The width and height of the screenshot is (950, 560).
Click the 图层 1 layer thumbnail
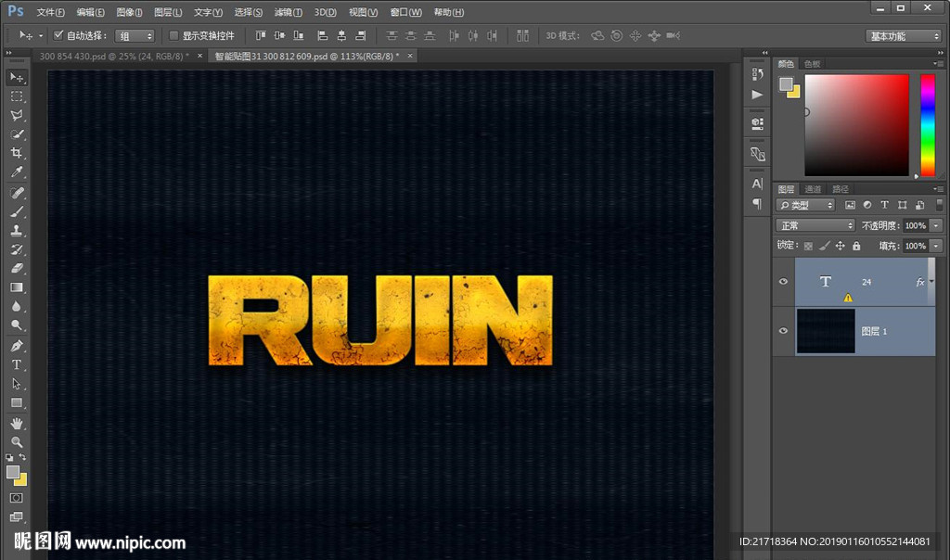pyautogui.click(x=825, y=331)
